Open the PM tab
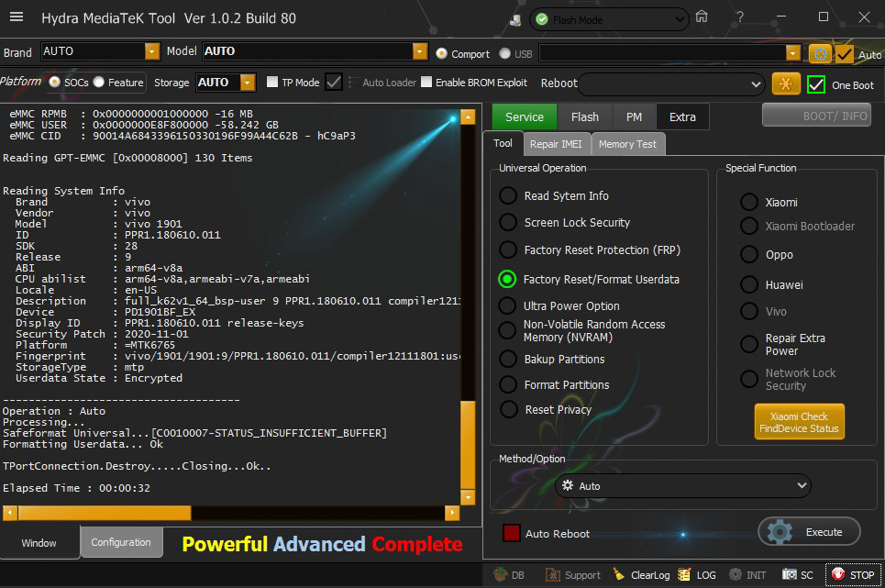Viewport: 885px width, 588px height. coord(634,116)
